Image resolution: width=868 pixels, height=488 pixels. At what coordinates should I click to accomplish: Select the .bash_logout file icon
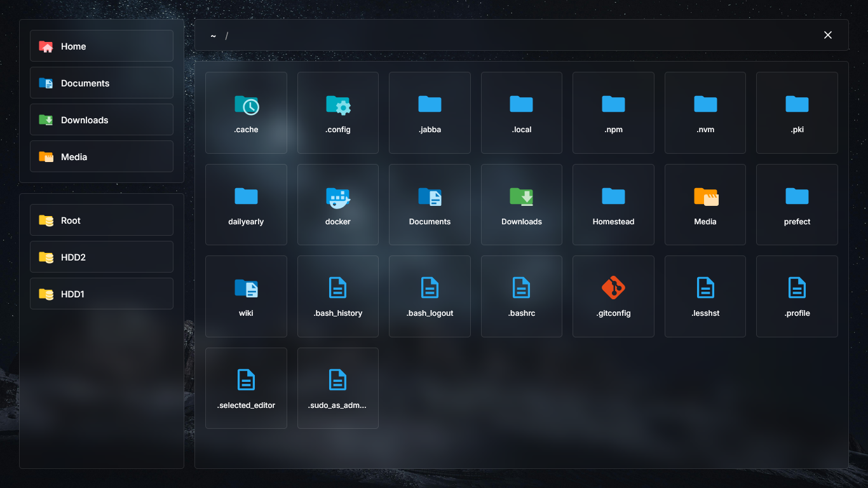point(430,288)
